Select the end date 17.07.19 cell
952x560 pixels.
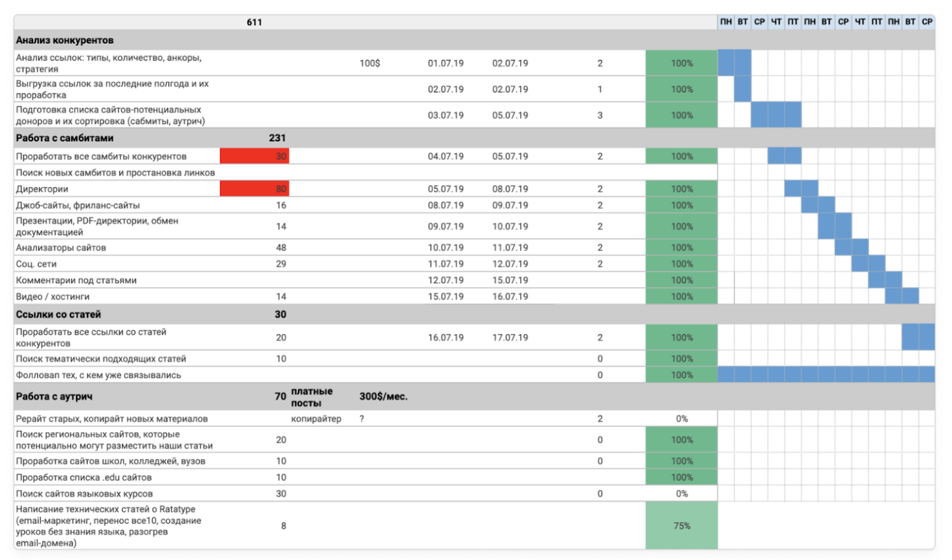point(509,338)
